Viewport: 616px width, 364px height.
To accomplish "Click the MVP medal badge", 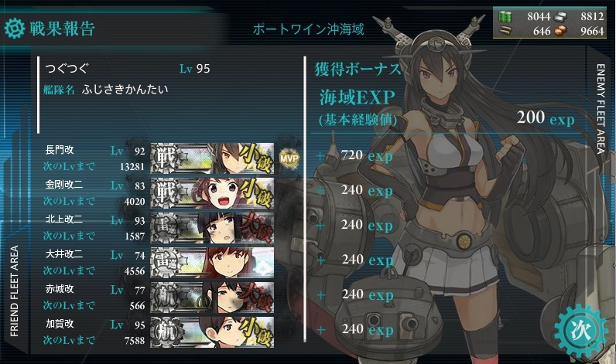I will [289, 158].
